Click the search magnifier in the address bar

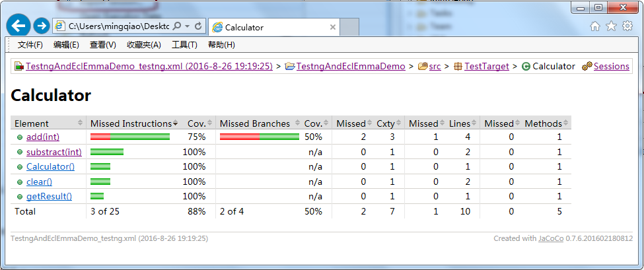click(x=178, y=26)
